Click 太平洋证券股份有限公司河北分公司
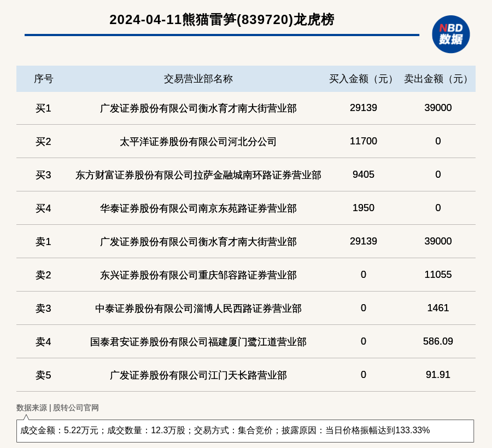Viewport: 492px width, 448px height. (x=198, y=142)
